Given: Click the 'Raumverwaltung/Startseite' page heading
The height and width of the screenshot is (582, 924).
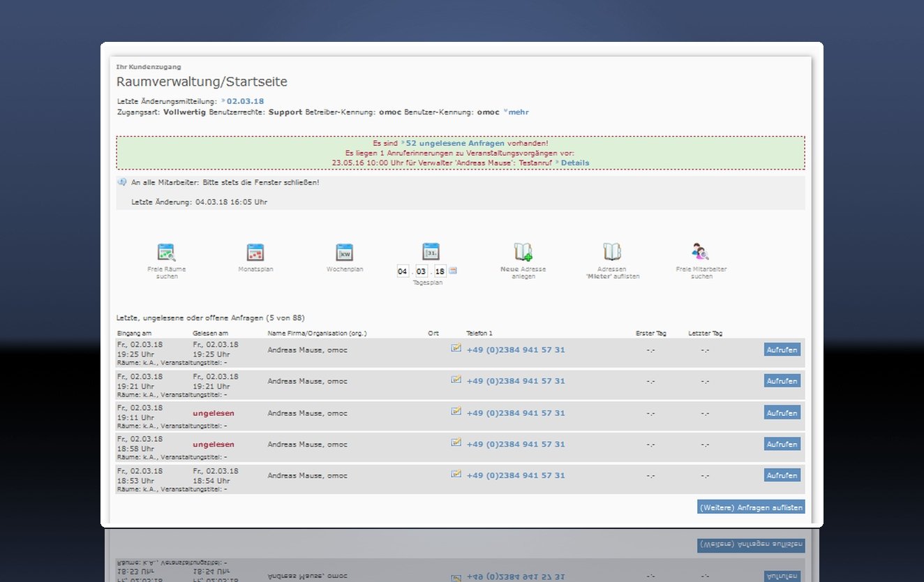Looking at the screenshot, I should point(202,82).
